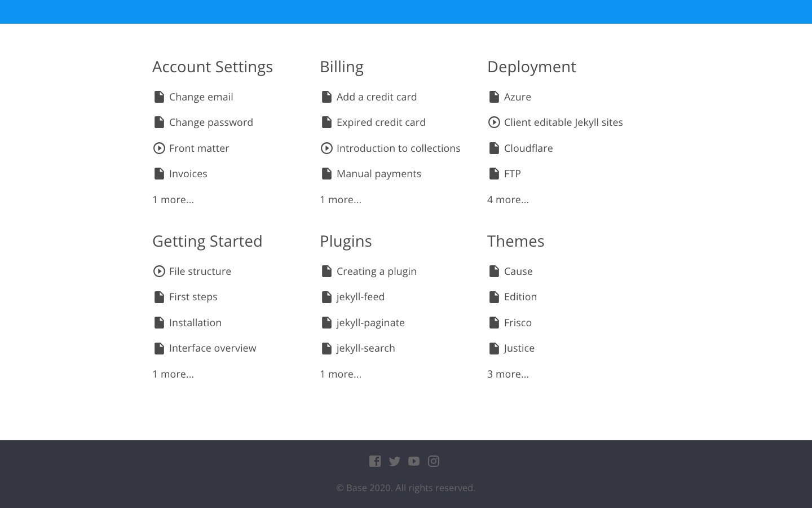Show 1 more under Billing
This screenshot has width=812, height=508.
(341, 200)
